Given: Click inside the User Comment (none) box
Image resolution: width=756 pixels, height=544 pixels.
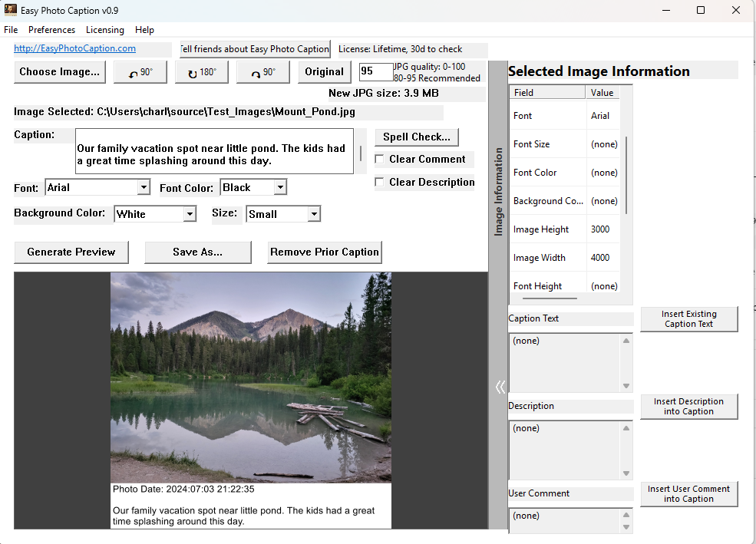Looking at the screenshot, I should click(x=565, y=520).
